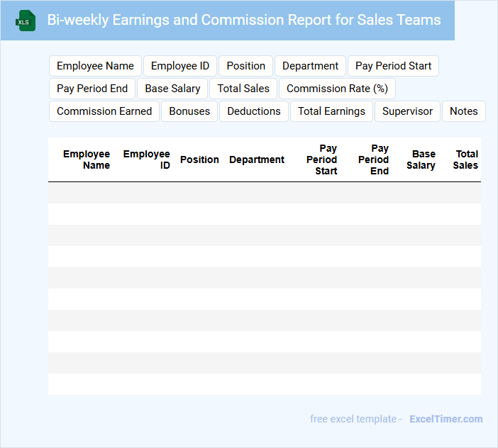Select the Bonuses tag

(189, 111)
